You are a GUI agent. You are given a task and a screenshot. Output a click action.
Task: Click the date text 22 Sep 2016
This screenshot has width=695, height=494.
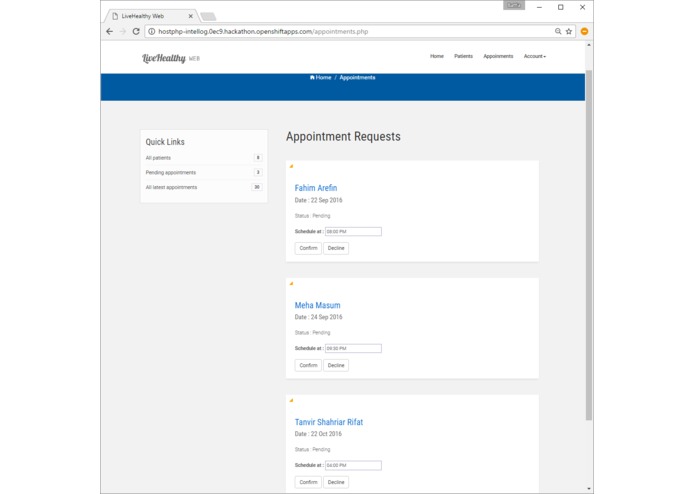click(x=326, y=200)
